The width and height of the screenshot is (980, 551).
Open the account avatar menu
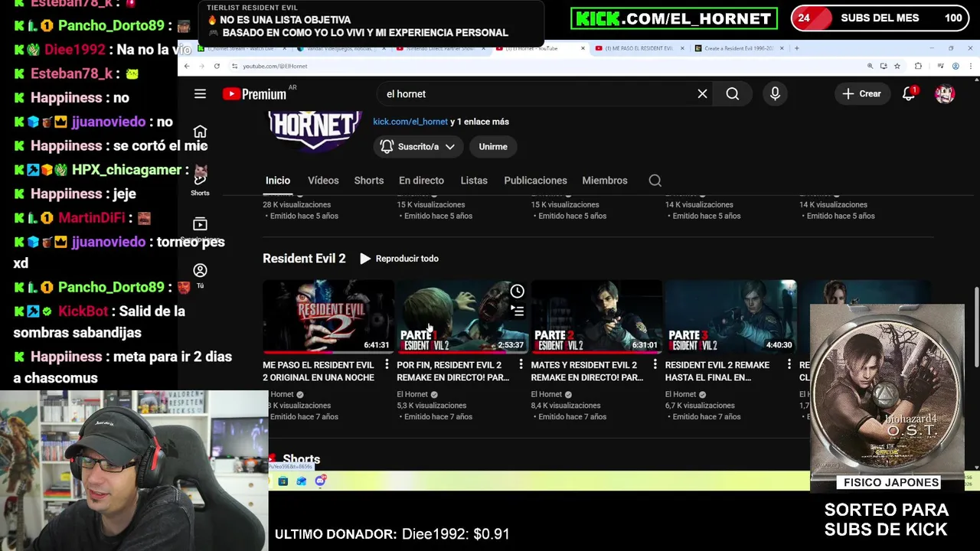pyautogui.click(x=945, y=94)
